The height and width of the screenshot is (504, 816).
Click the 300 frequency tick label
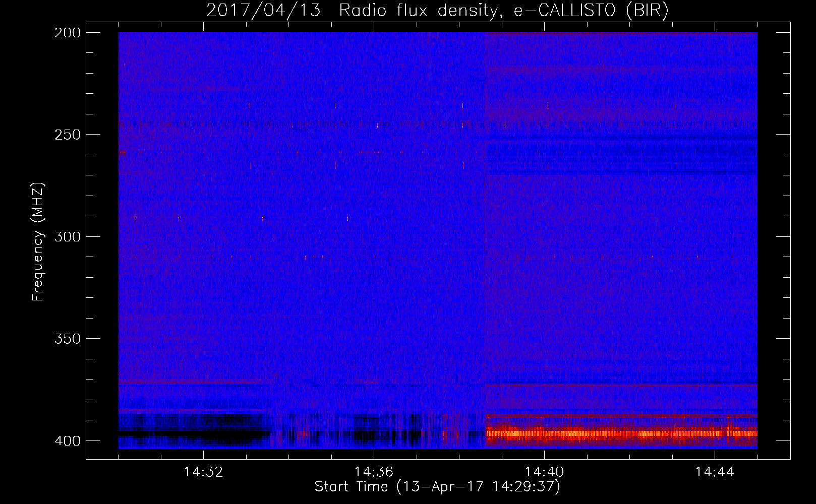68,237
